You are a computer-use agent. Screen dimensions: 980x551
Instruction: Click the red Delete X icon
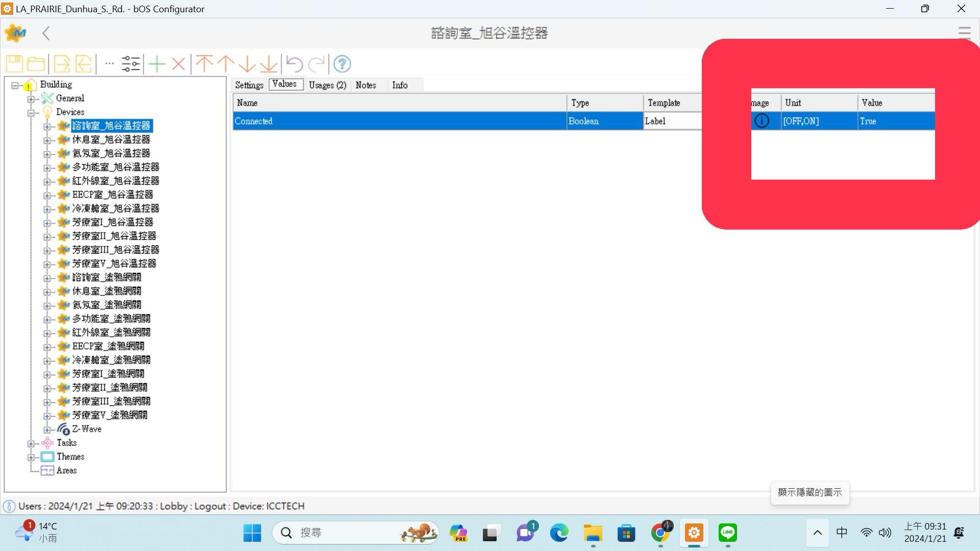tap(178, 64)
